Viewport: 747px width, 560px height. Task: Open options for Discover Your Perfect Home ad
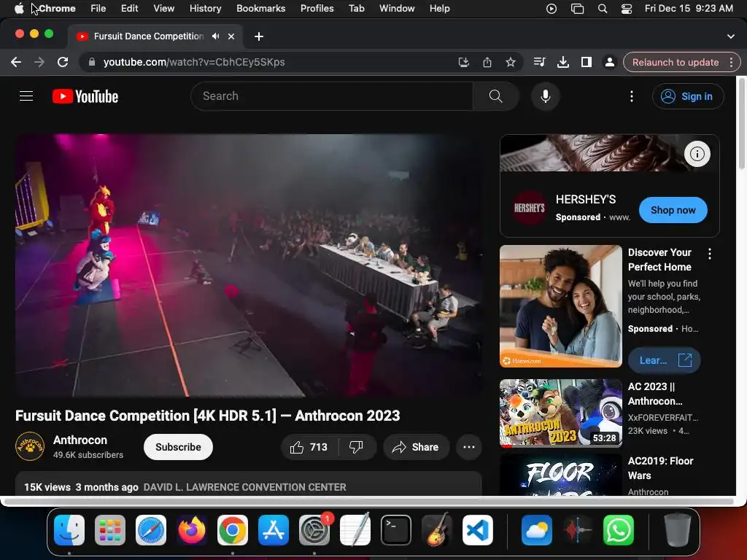point(710,254)
